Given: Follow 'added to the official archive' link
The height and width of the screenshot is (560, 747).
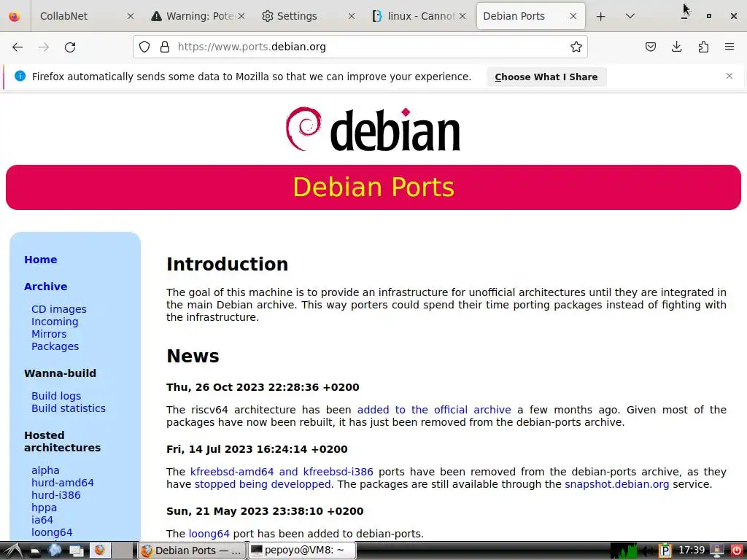Looking at the screenshot, I should [434, 410].
